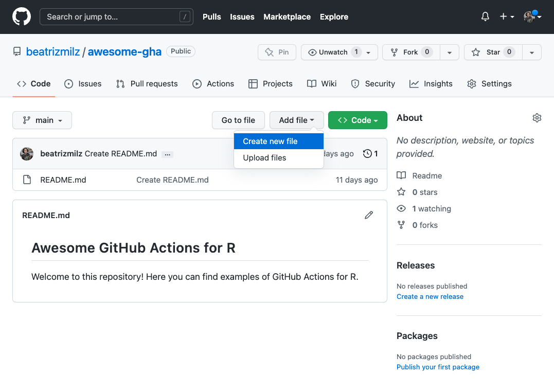The height and width of the screenshot is (392, 554).
Task: Open About settings gear icon
Action: pos(537,118)
